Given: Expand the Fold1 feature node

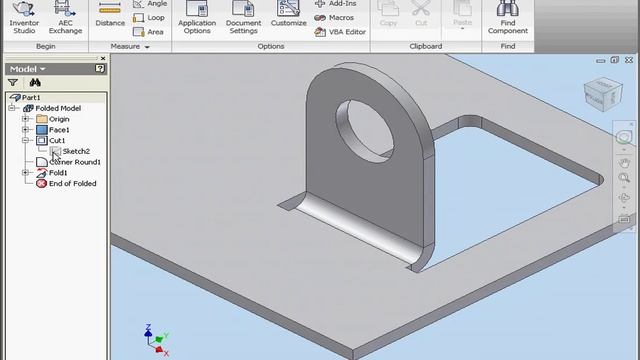Looking at the screenshot, I should click(25, 173).
